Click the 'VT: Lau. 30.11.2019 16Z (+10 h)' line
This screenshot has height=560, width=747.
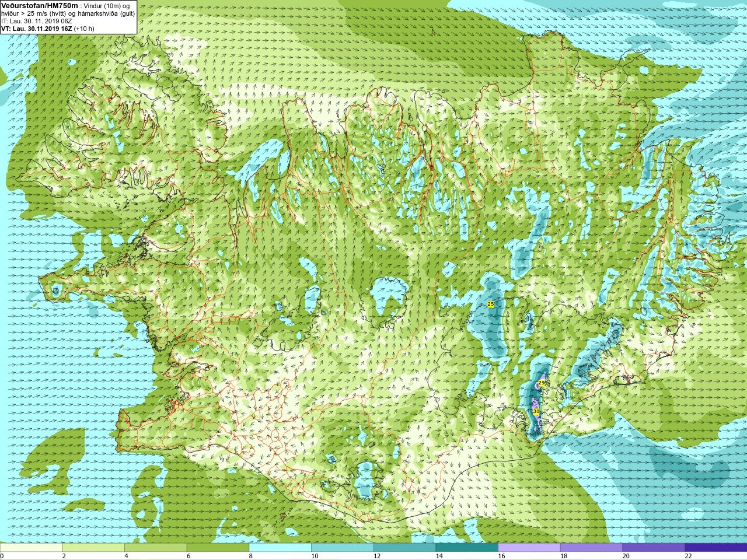coord(48,29)
